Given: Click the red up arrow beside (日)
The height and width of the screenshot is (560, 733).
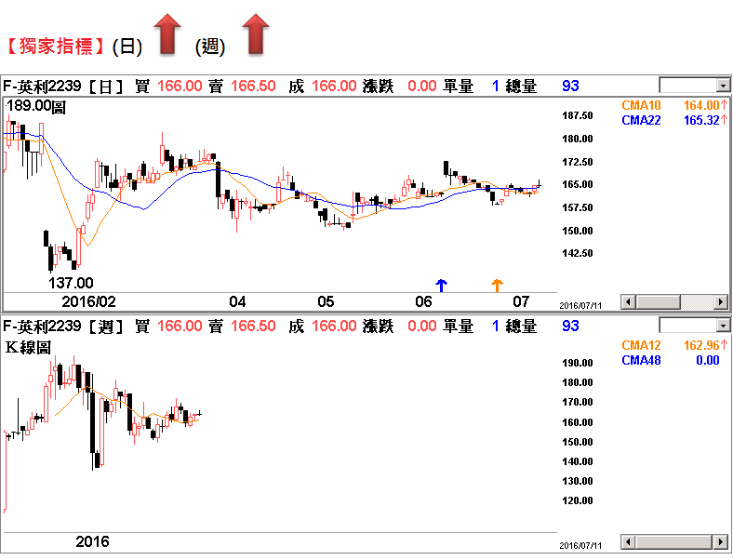Looking at the screenshot, I should tap(167, 33).
